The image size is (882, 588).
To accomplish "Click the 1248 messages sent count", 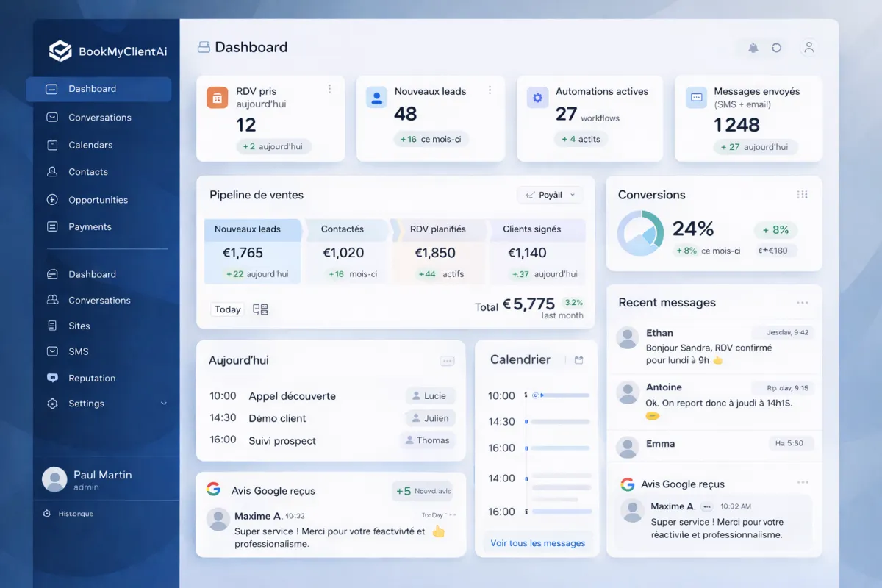I will pyautogui.click(x=736, y=125).
